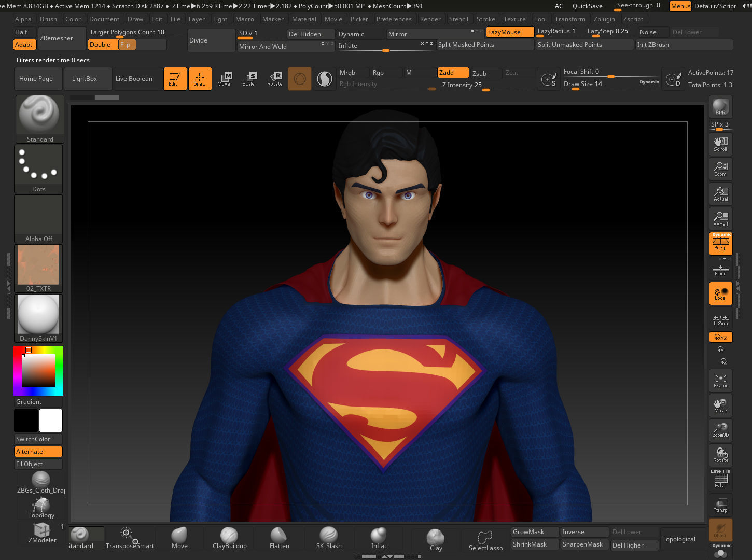Click the SwitchColor button
Screen dimensions: 752x560
tap(38, 439)
